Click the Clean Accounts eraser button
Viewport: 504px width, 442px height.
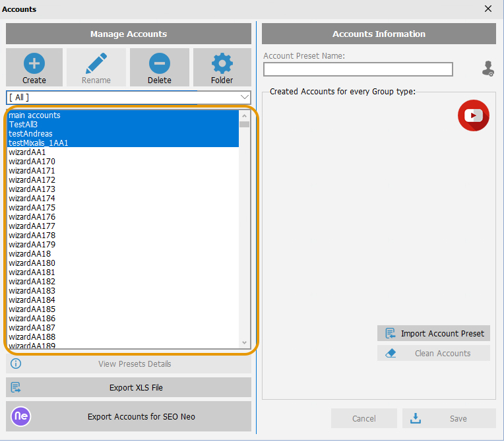tap(433, 353)
